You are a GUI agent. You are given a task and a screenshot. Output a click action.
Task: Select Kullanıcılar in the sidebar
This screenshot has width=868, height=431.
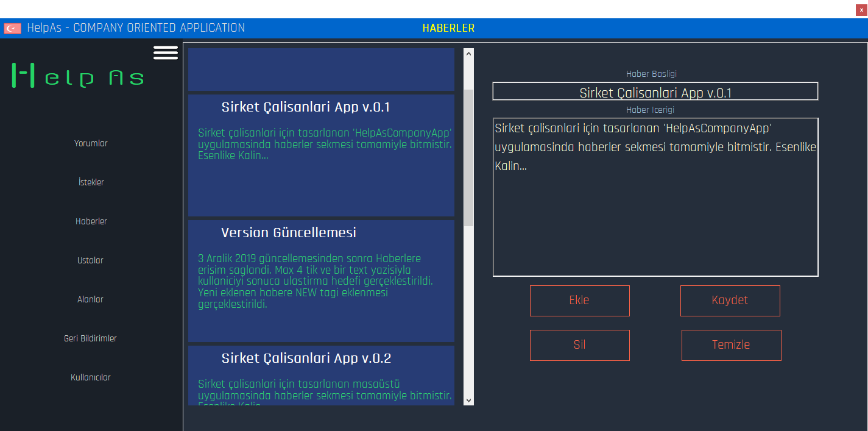point(90,377)
